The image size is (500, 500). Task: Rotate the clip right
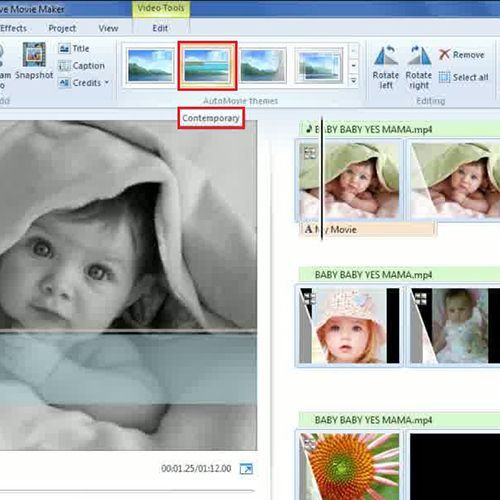(x=419, y=67)
